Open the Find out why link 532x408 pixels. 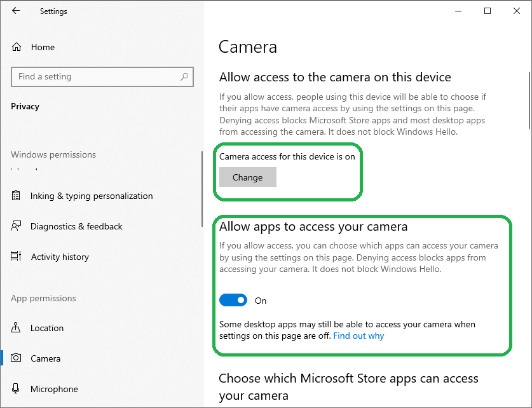click(358, 336)
